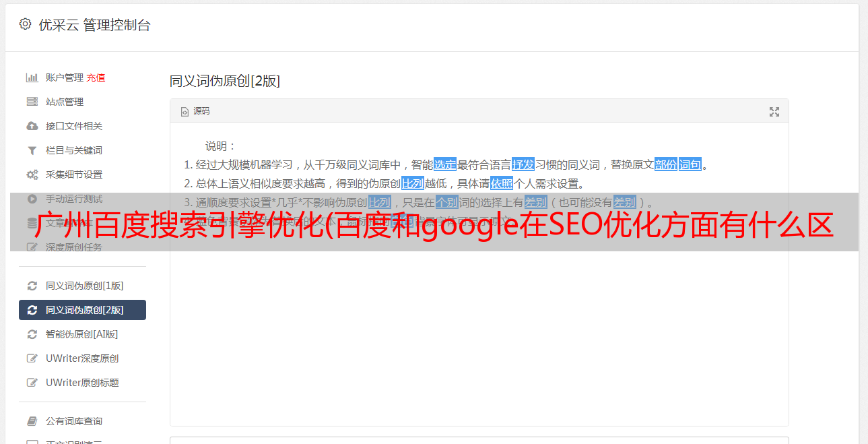
Task: Open 智能伪原创[AI版] menu item
Action: [x=82, y=334]
